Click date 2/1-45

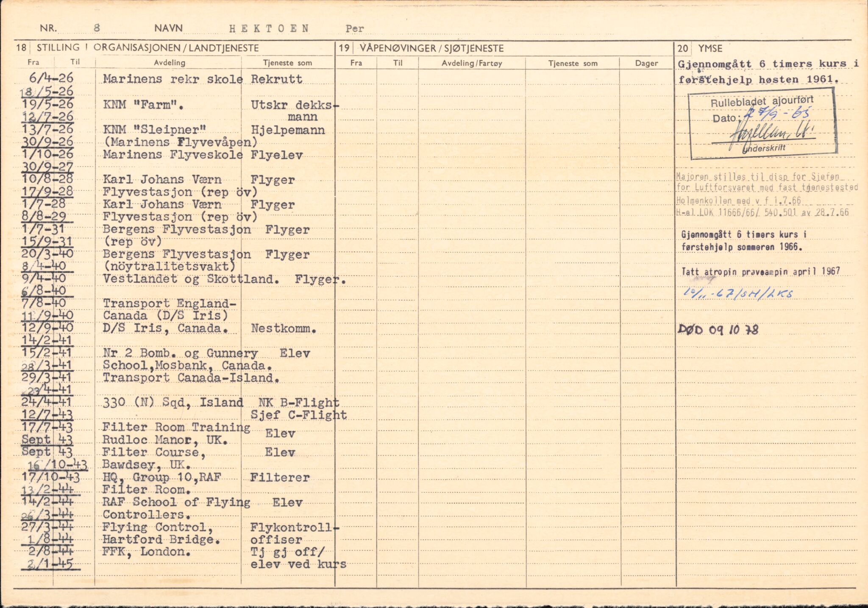pos(50,564)
